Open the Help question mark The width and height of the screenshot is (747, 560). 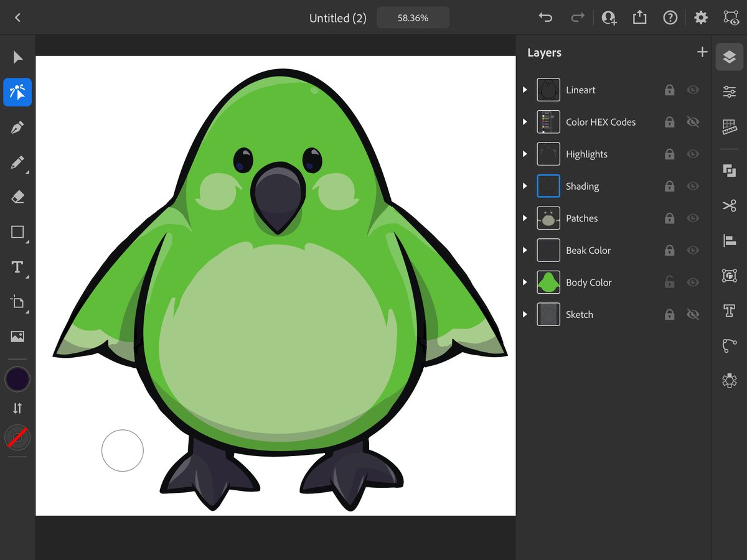pos(670,17)
